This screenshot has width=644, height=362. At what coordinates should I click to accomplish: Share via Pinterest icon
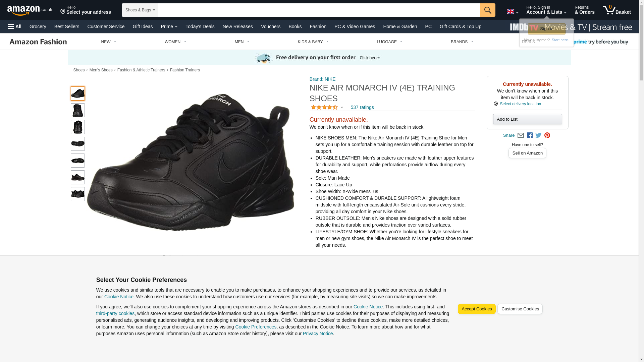click(547, 135)
